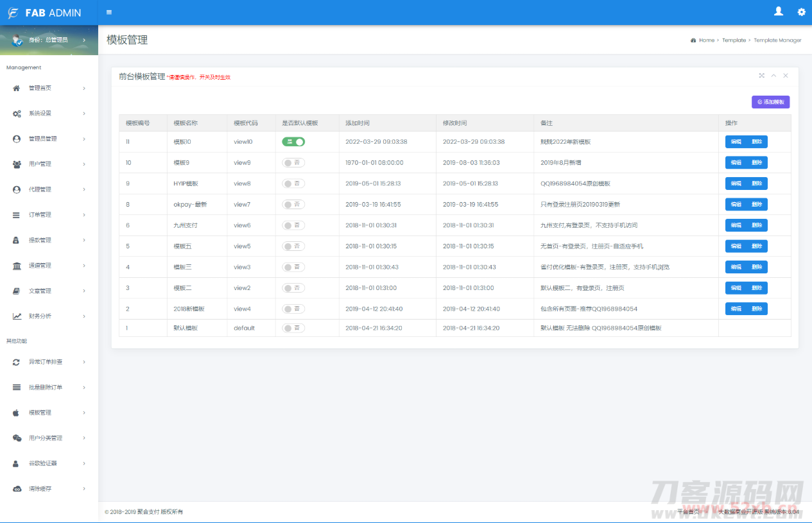Open the 谷歌验证器 sidebar menu item
Screen dimensions: 812x523
point(42,463)
